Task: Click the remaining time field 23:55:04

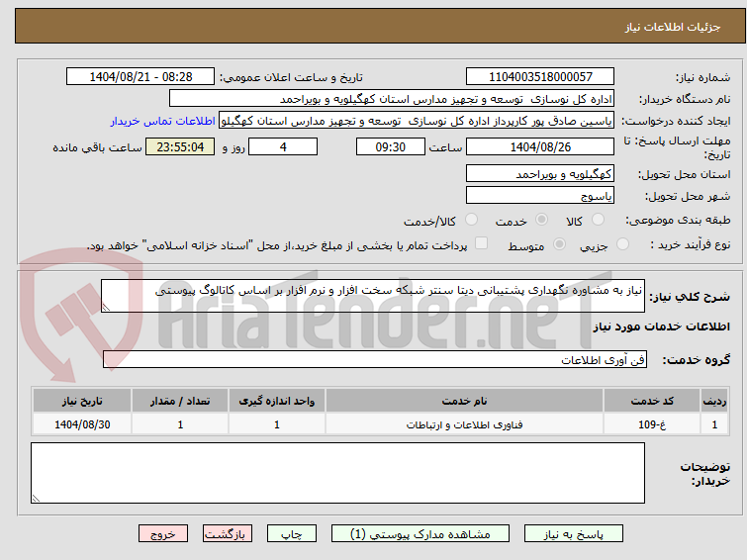Action: [x=180, y=146]
